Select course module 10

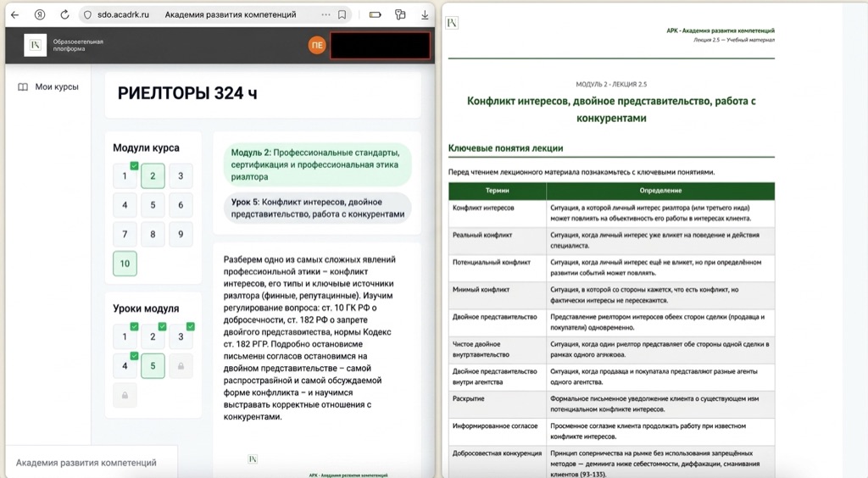coord(125,264)
